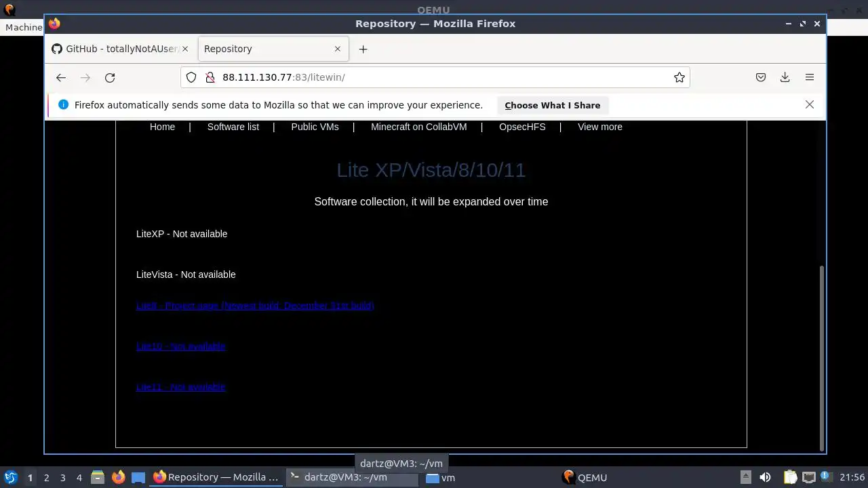Open Minecraft on CollabVM link

click(418, 127)
